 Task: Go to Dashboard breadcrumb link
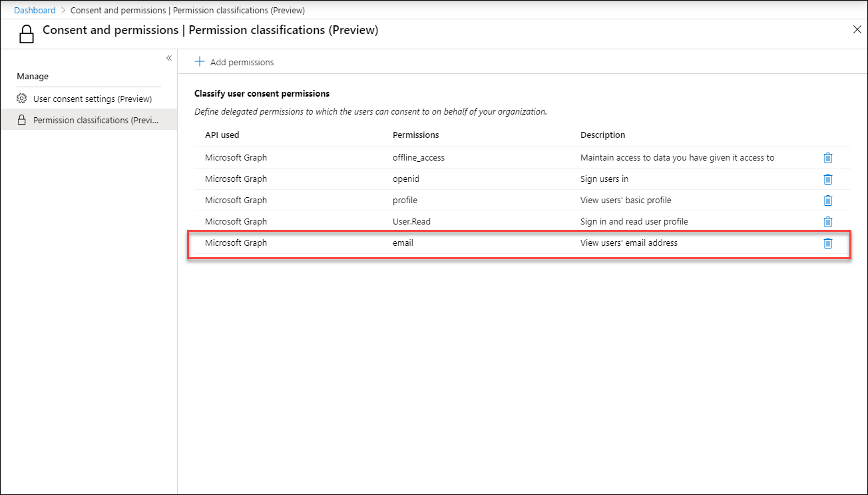tap(35, 10)
